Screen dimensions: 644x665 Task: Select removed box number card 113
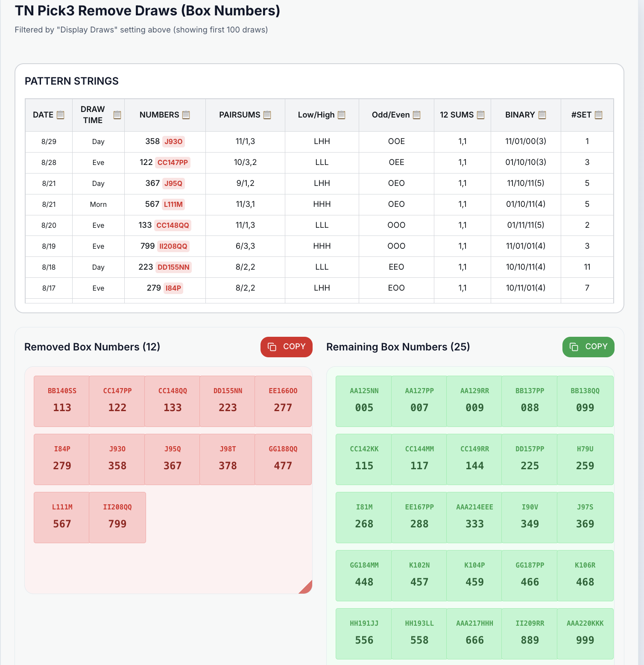point(62,401)
